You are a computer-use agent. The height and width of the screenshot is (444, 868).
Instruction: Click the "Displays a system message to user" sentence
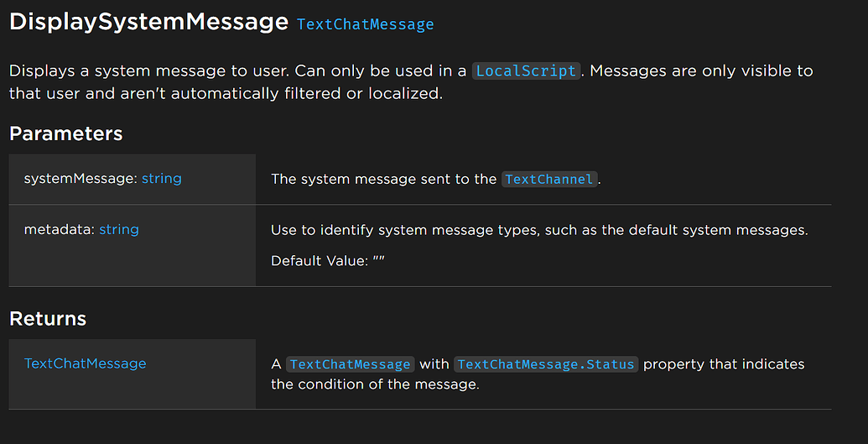pos(149,71)
